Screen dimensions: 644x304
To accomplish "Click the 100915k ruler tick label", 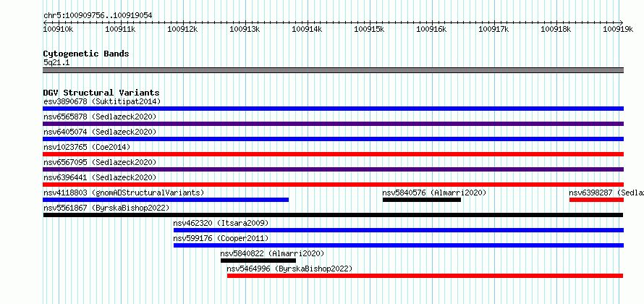I will [x=369, y=29].
